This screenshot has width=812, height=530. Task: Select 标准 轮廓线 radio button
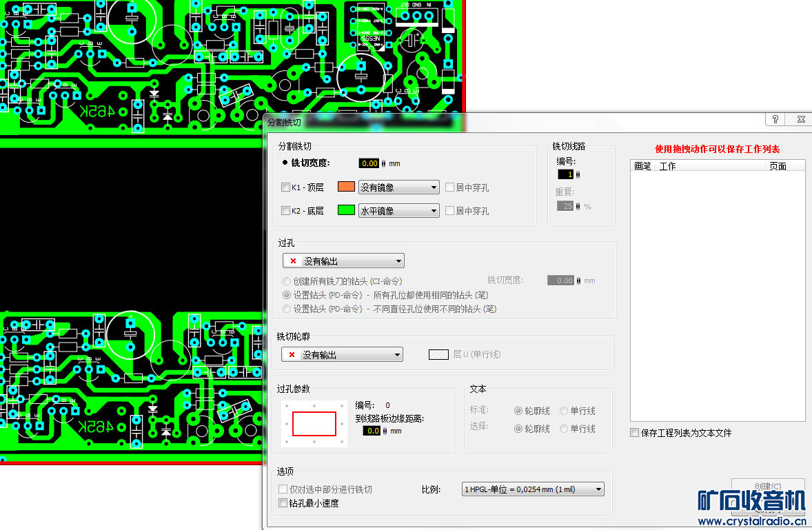[x=518, y=411]
